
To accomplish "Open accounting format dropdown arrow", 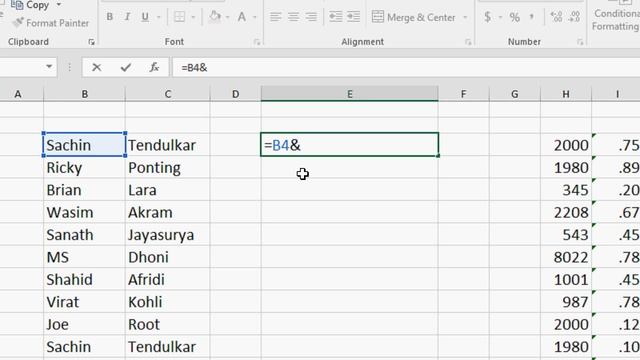I will coord(500,18).
